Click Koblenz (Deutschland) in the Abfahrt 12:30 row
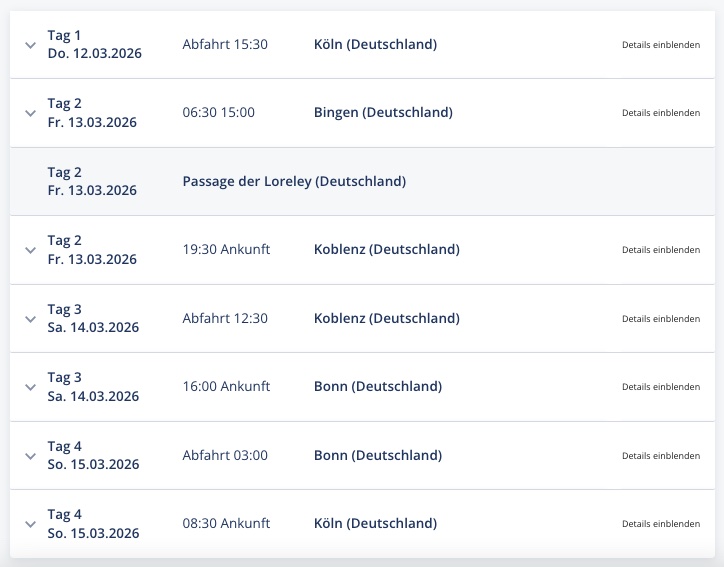Image resolution: width=724 pixels, height=567 pixels. (x=386, y=318)
